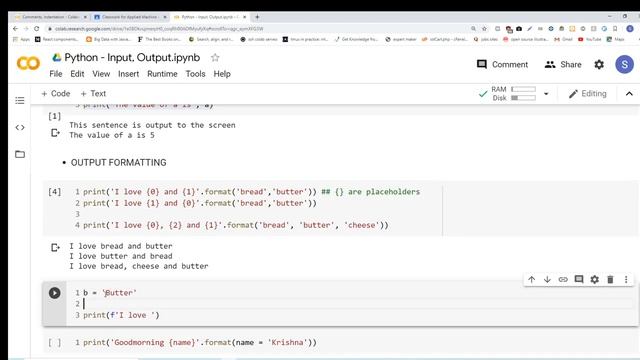Reload the browser page
The height and width of the screenshot is (360, 640).
click(x=37, y=29)
